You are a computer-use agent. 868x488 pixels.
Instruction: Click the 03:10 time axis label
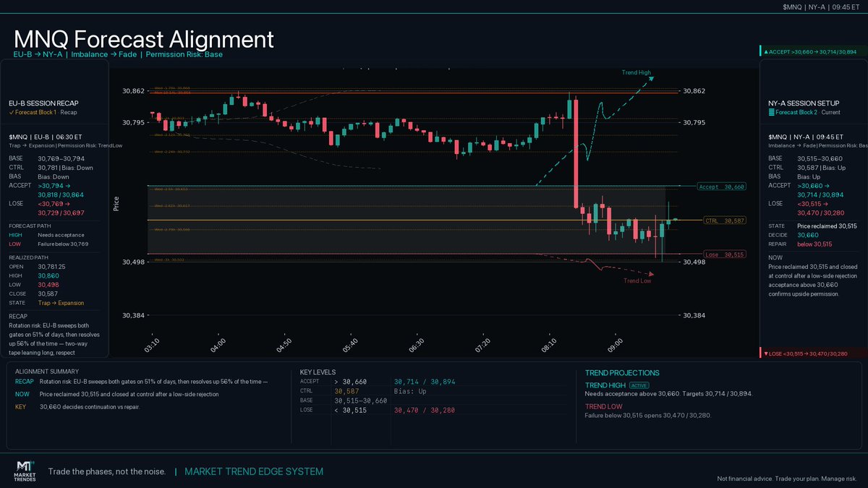(x=152, y=345)
